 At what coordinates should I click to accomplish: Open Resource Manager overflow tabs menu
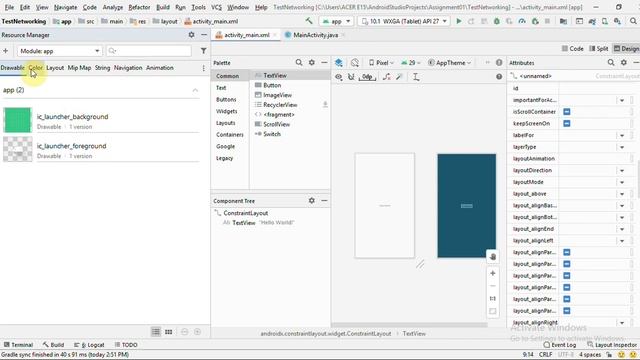point(203,68)
